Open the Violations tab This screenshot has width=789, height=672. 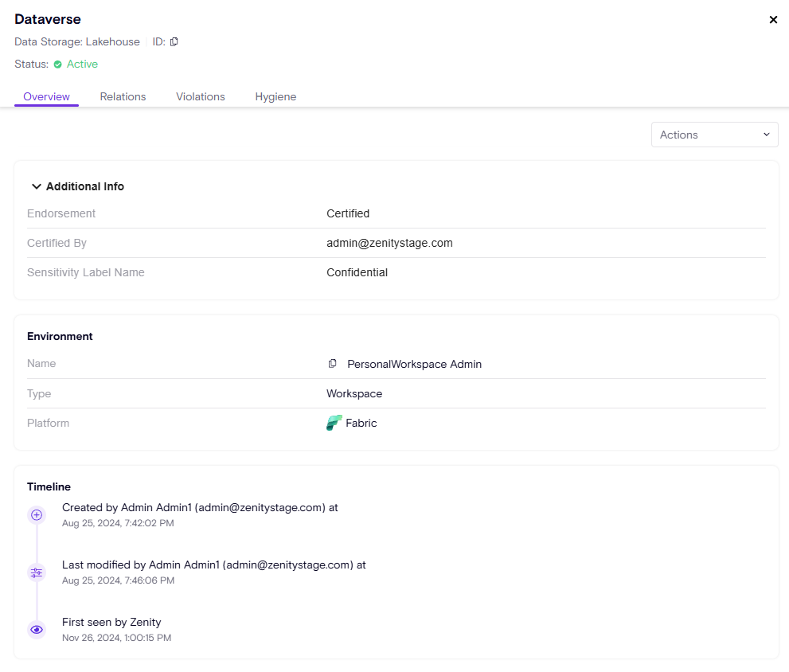201,96
